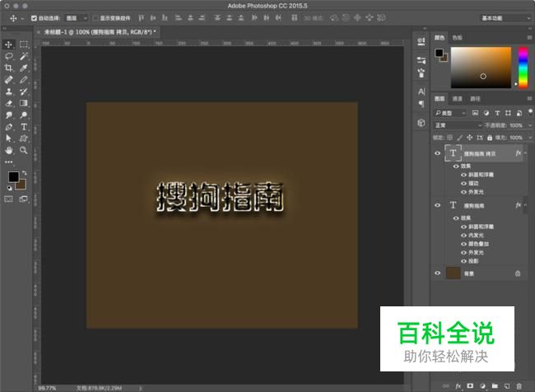
Task: Pick a color in the color field
Action: point(481,68)
